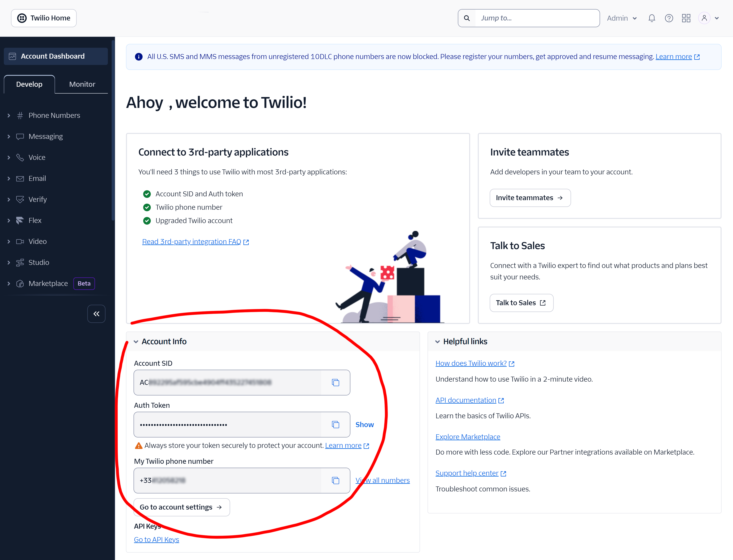733x560 pixels.
Task: Open the Admin dropdown
Action: pos(622,18)
